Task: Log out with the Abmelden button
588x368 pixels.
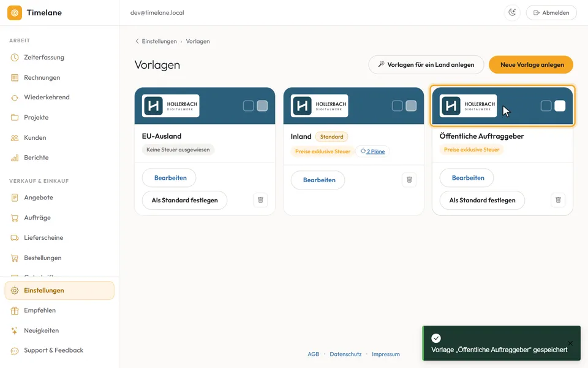Action: click(x=551, y=13)
